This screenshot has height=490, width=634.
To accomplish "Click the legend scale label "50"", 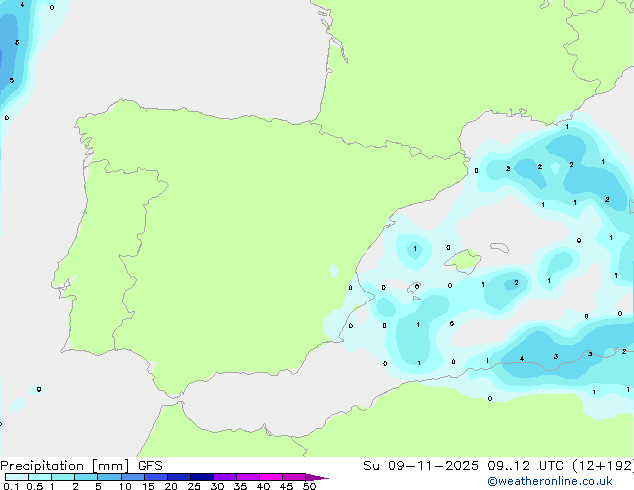I will tap(309, 486).
